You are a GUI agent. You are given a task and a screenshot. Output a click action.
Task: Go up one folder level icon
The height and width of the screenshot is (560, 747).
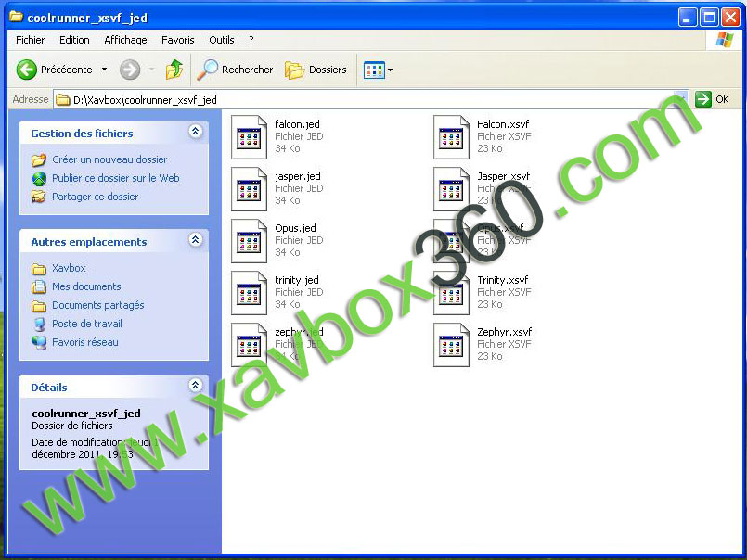pos(174,70)
